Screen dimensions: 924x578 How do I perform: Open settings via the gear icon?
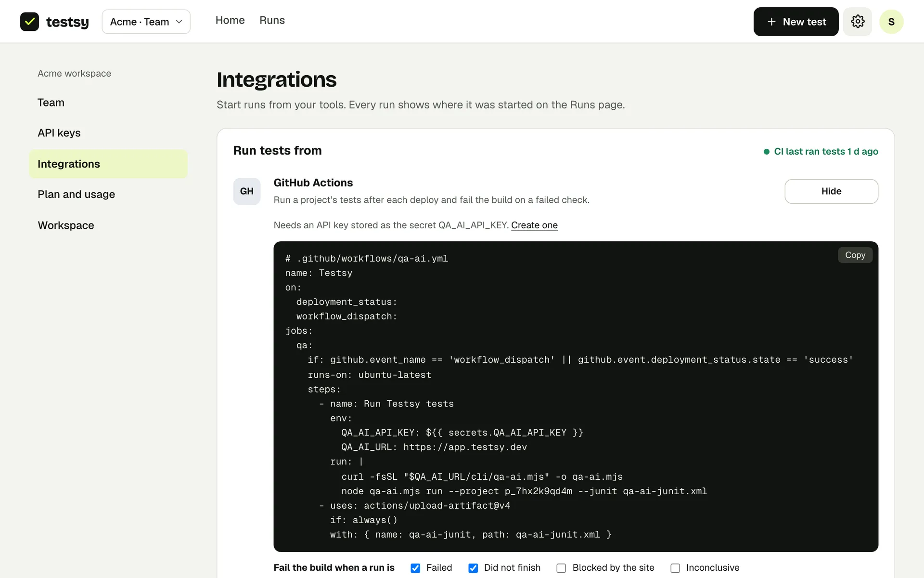[x=858, y=22]
